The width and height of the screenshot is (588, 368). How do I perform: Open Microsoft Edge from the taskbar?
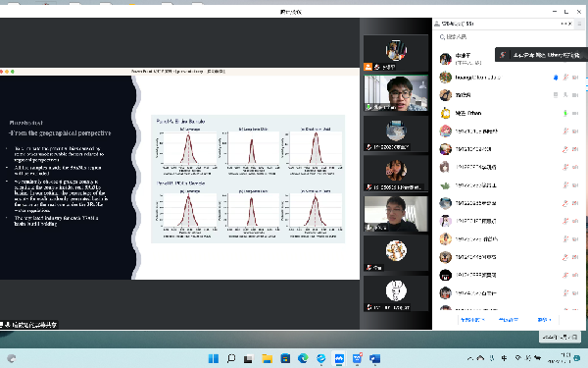click(303, 358)
